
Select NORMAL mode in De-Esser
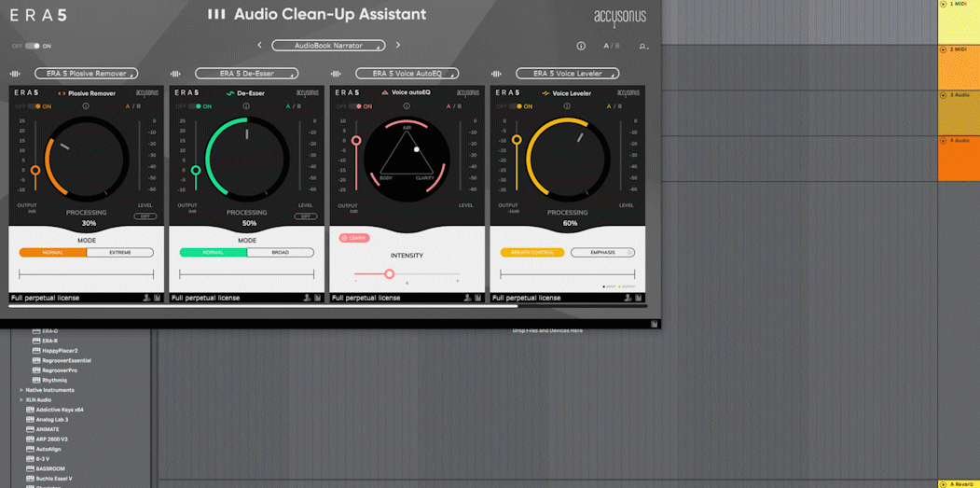[214, 253]
